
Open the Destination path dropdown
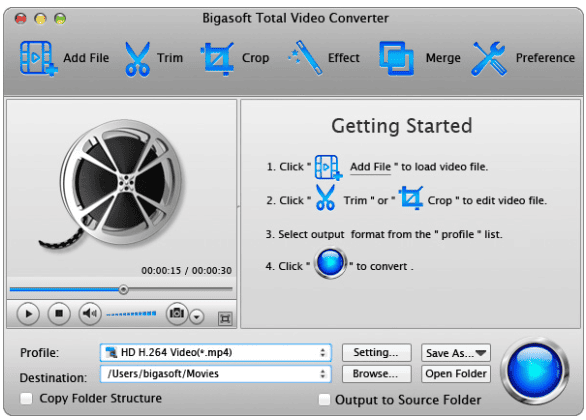click(216, 374)
